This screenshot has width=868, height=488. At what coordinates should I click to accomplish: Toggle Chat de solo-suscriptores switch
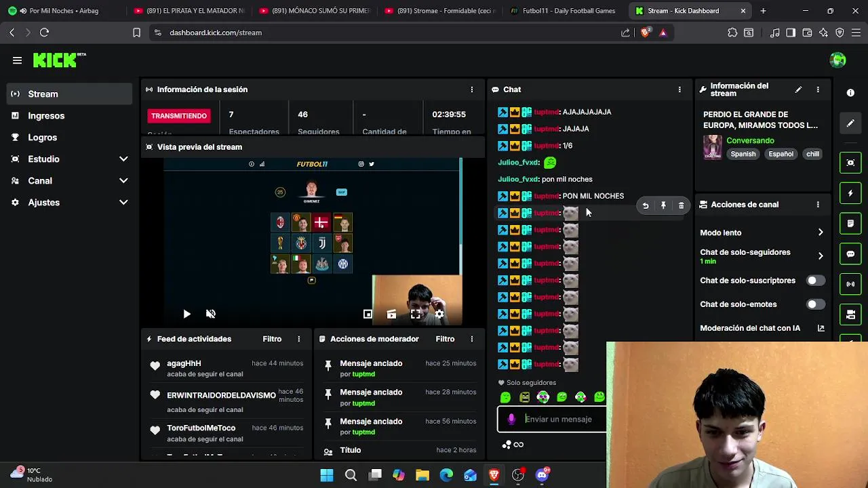[815, 281]
